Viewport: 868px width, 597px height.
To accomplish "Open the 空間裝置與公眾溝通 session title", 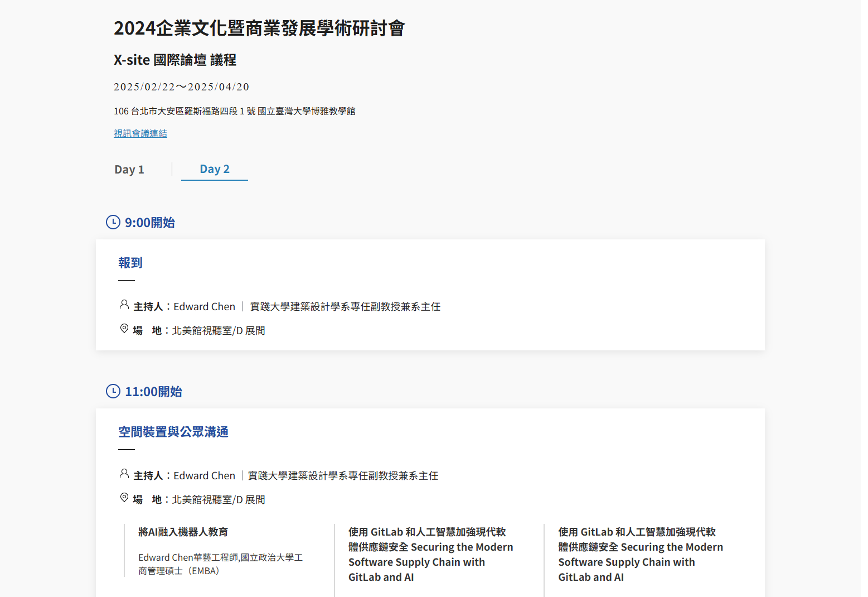I will (173, 432).
